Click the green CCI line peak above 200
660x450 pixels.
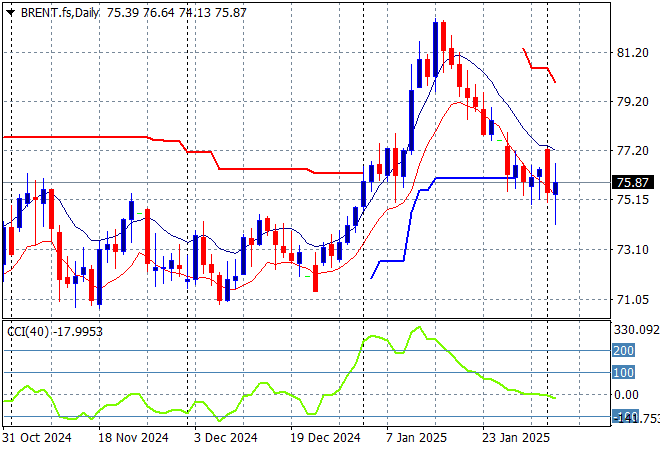[418, 328]
